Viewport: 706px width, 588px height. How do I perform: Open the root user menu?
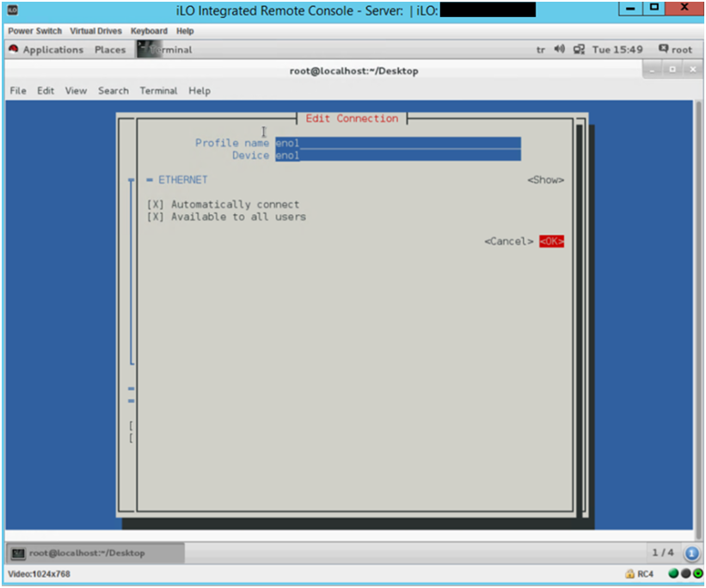(x=675, y=50)
